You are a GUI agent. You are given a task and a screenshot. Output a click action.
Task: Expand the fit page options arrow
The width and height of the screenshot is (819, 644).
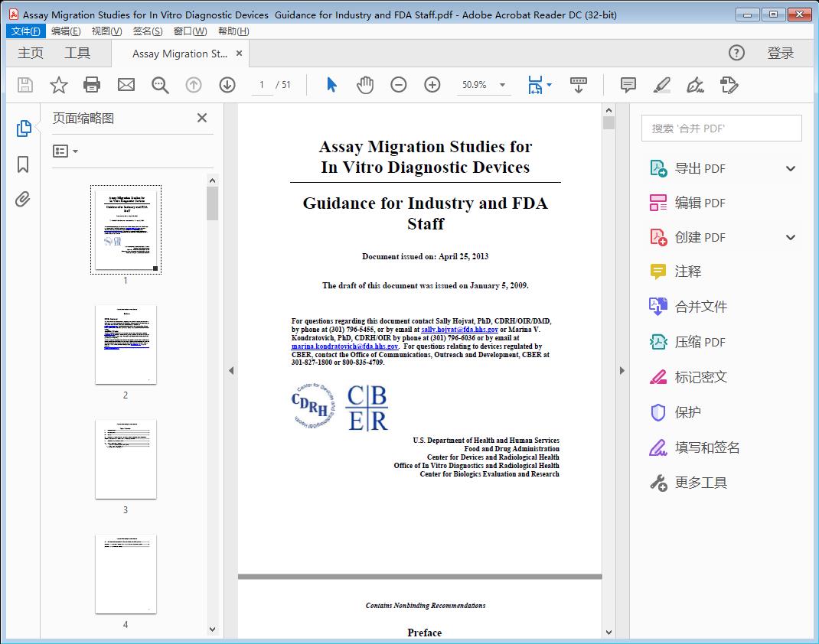tap(549, 85)
